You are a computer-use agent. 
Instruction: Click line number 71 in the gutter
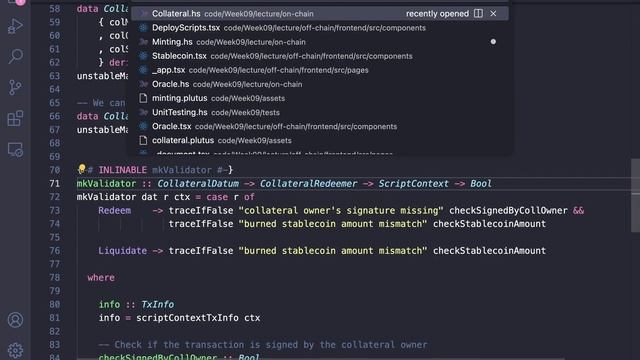(54, 184)
